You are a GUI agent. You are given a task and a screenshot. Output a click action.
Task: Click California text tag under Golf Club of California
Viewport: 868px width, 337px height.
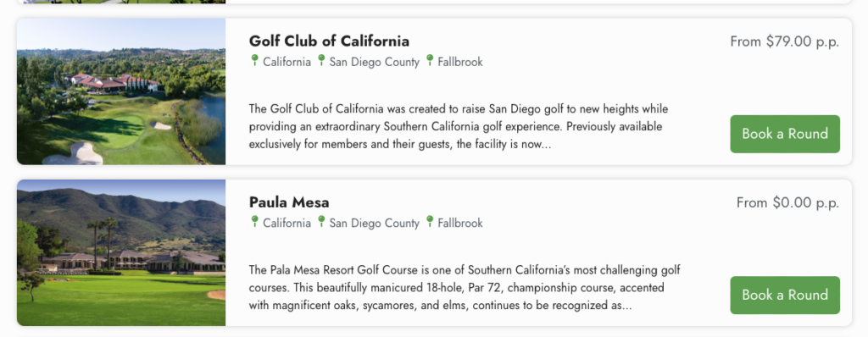pos(287,62)
